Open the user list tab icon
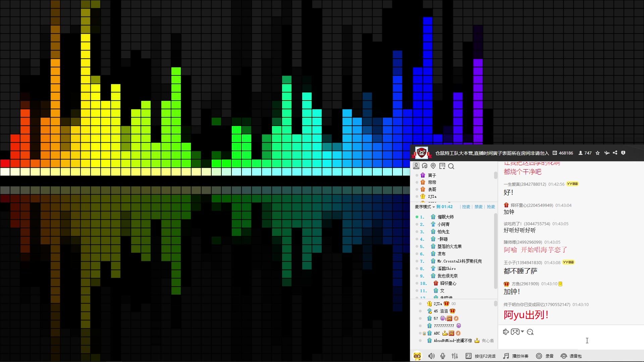The height and width of the screenshot is (362, 644). pos(416,166)
